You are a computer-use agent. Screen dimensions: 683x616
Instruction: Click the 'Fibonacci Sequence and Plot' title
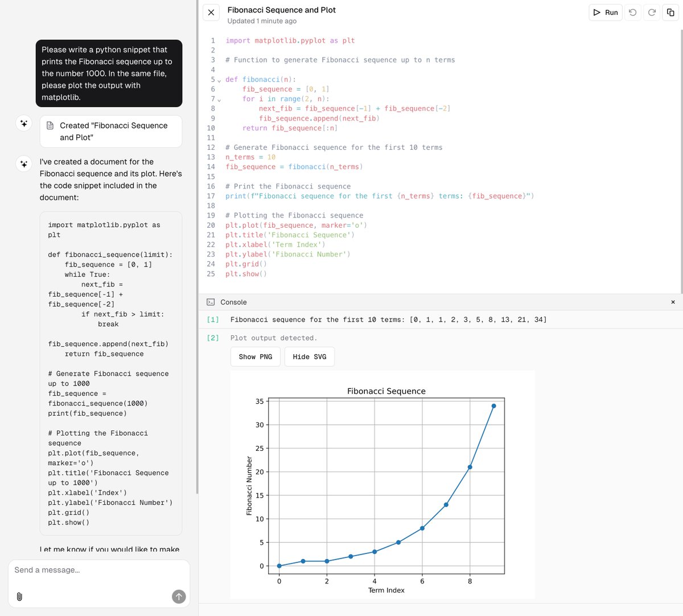(x=282, y=10)
